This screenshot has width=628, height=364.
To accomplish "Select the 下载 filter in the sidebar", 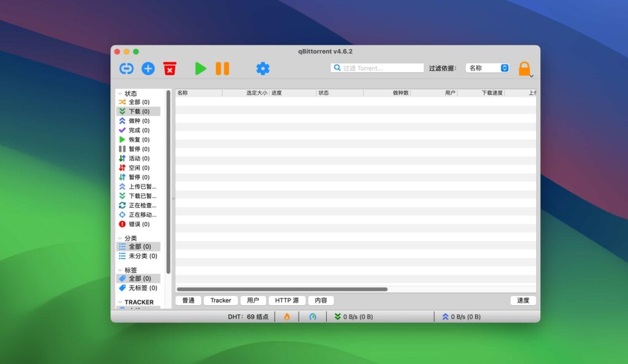I will click(138, 111).
